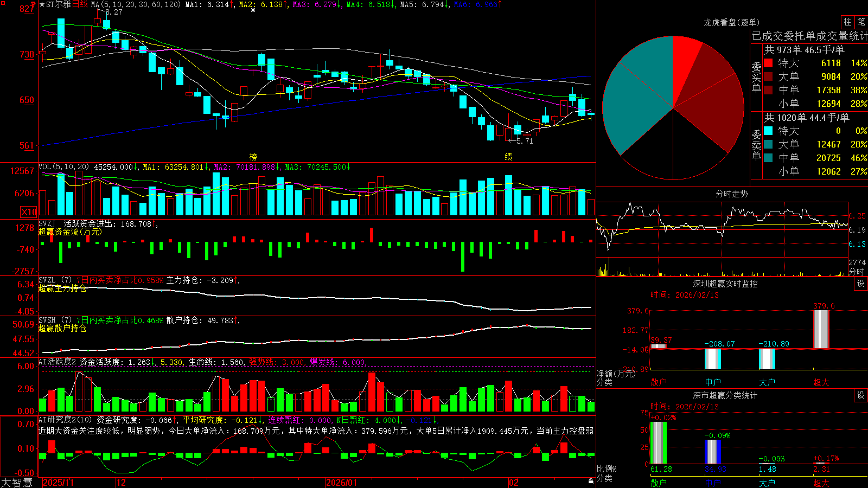Screen dimensions: 868x488
Task: Switch Dragon-Tiger panel to 柱 bar view
Action: point(847,22)
